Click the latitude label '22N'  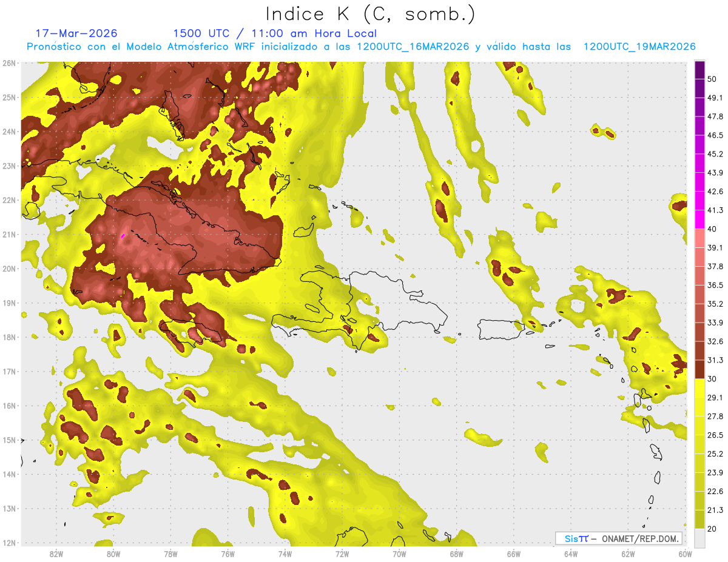9,200
